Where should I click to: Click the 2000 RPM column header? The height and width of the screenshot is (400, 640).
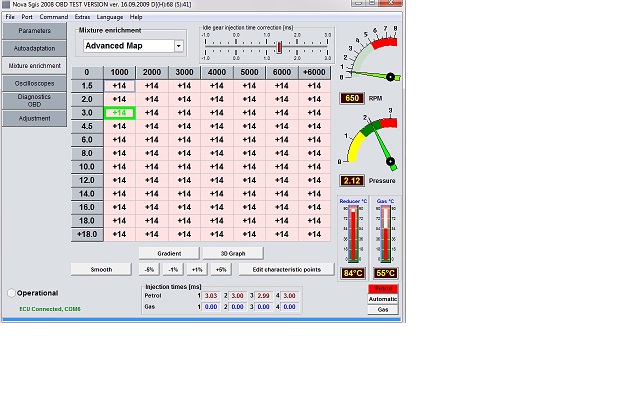click(152, 72)
